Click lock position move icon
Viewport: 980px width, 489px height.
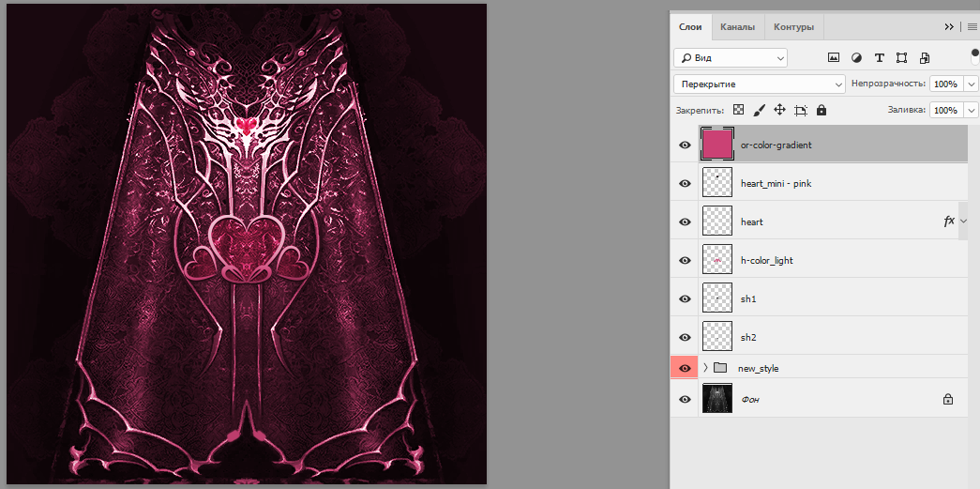click(779, 110)
